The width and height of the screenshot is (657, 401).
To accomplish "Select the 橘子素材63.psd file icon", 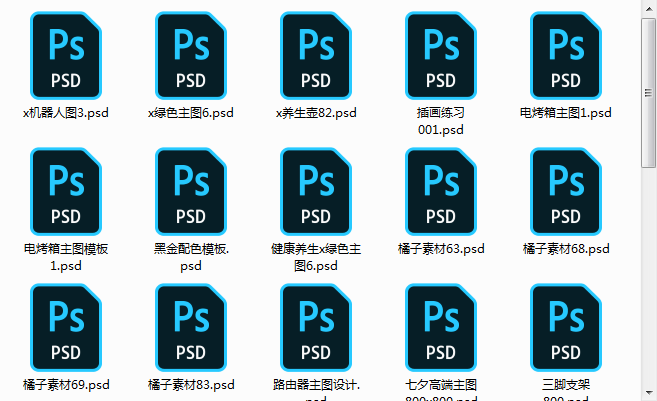I will click(441, 191).
